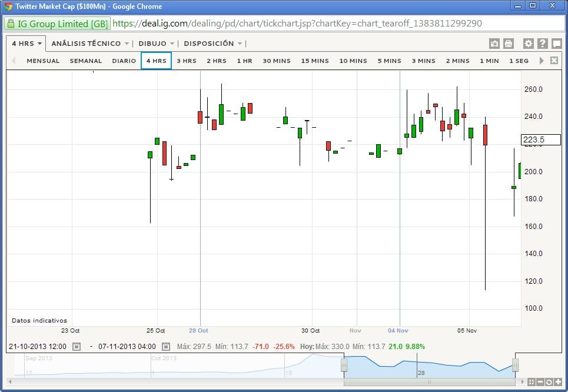Open the DISPOSICIÓN dropdown menu
This screenshot has height=392, width=568.
click(x=212, y=44)
